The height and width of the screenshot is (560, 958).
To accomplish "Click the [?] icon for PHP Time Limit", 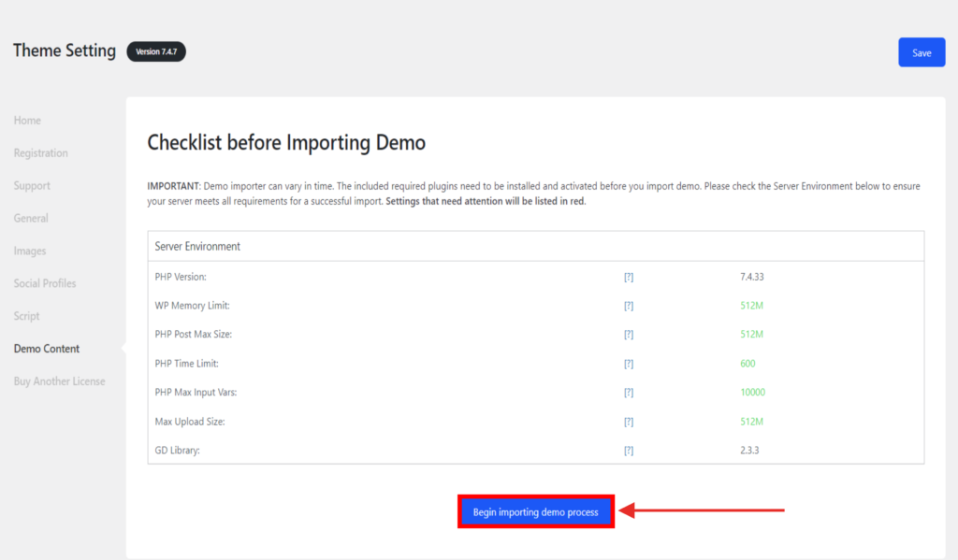I will coord(629,364).
